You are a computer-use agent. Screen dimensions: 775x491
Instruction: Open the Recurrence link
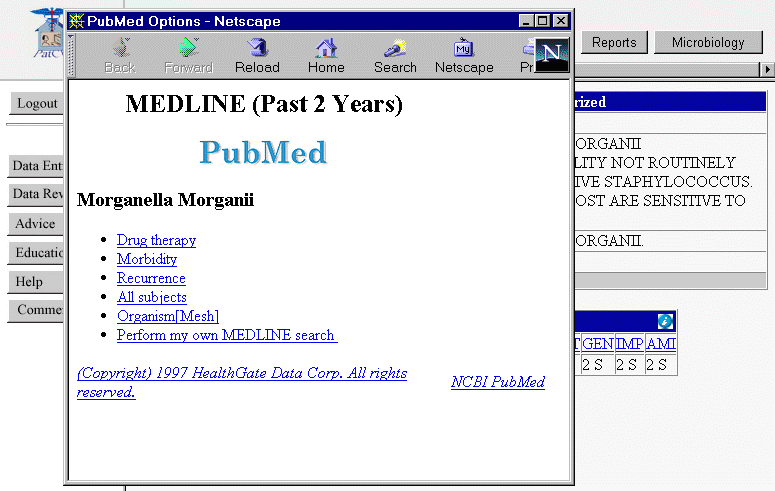[151, 278]
